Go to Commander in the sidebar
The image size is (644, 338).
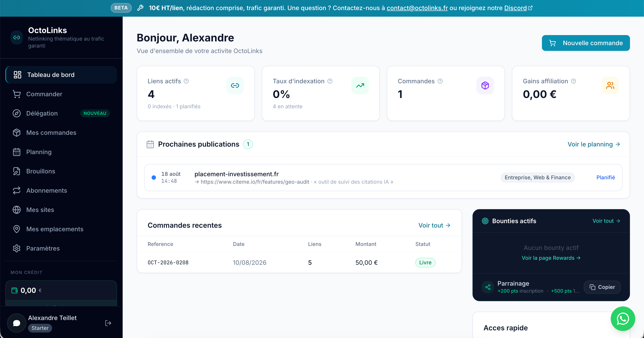click(x=61, y=94)
